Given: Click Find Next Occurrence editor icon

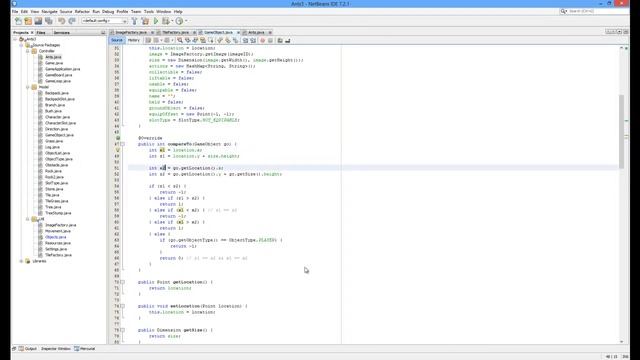Looking at the screenshot, I should 195,40.
